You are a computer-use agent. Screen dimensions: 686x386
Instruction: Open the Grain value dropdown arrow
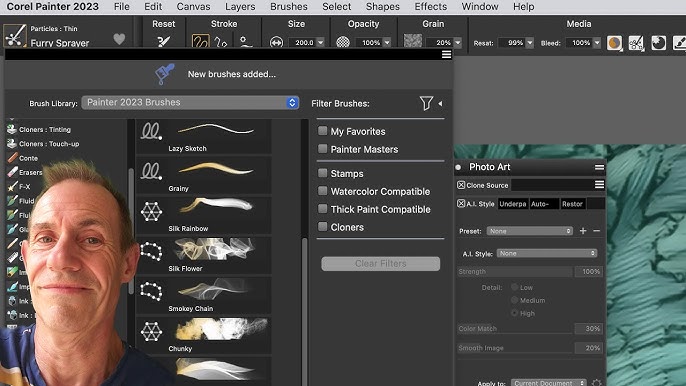pos(458,42)
